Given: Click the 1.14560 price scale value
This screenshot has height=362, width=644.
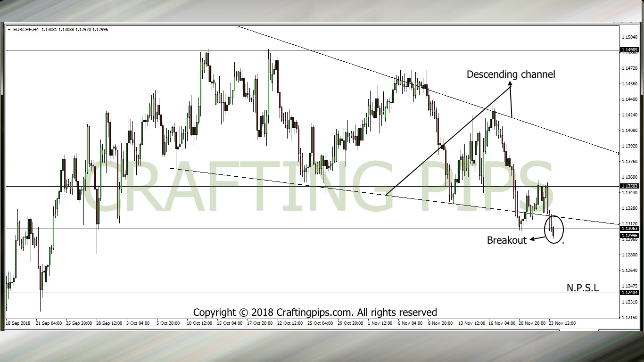Looking at the screenshot, I should 629,84.
